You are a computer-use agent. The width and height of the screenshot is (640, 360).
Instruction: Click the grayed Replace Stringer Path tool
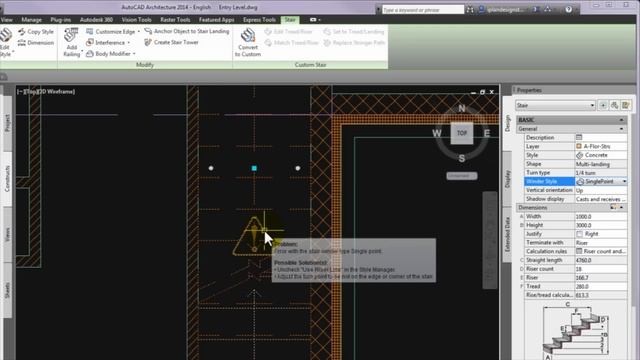coord(354,42)
